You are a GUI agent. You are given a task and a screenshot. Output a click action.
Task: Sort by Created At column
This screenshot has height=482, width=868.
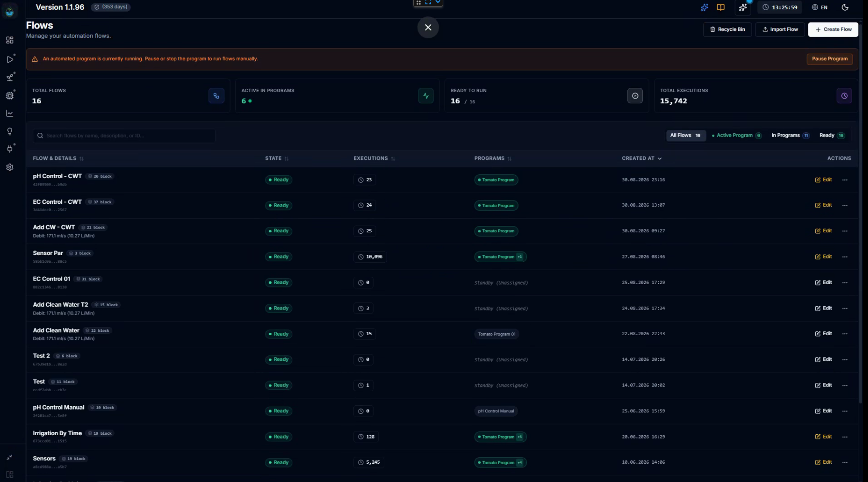click(x=642, y=158)
